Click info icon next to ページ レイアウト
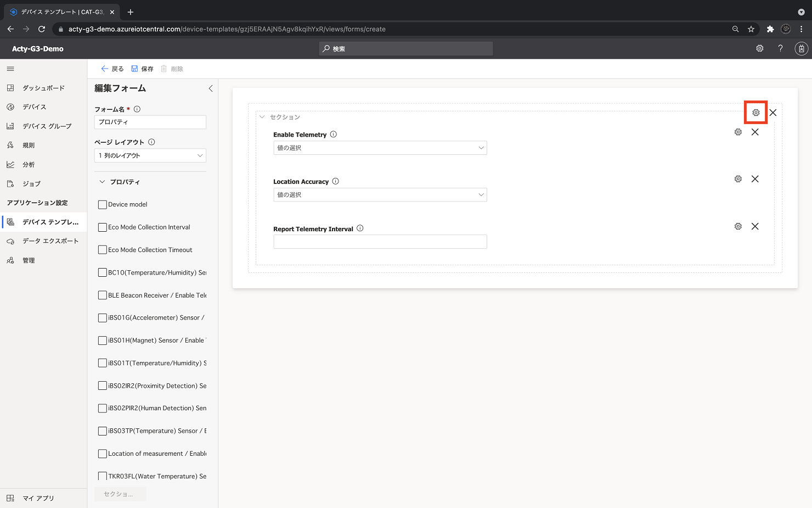Screen dimensions: 812x508 tap(151, 142)
